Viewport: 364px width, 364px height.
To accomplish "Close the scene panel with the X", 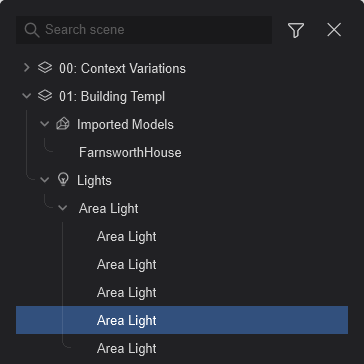I will [x=334, y=30].
